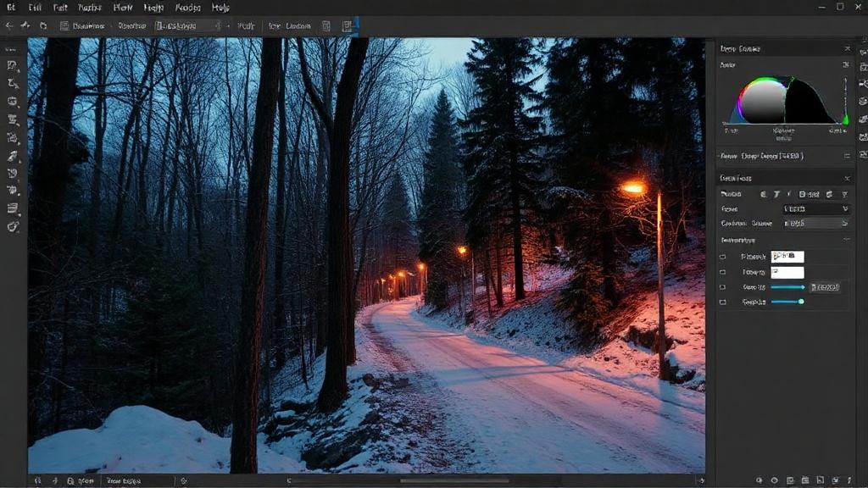The height and width of the screenshot is (488, 868).
Task: Click the horizontal scrollbar below the photo
Action: click(454, 481)
